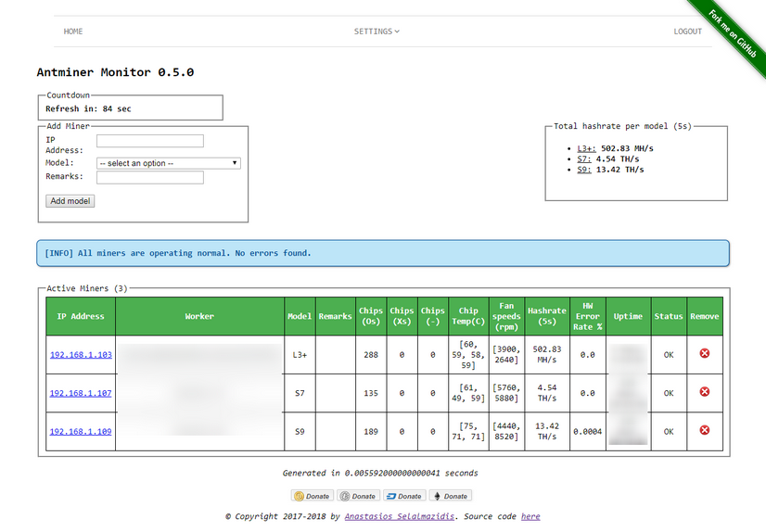
Task: Donate with Dash button
Action: click(x=403, y=496)
